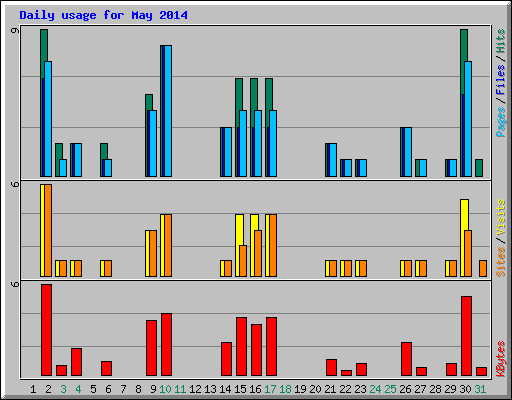Viewport: 512px width, 400px height.
Task: Click day label 23 on the axis
Action: pos(360,389)
